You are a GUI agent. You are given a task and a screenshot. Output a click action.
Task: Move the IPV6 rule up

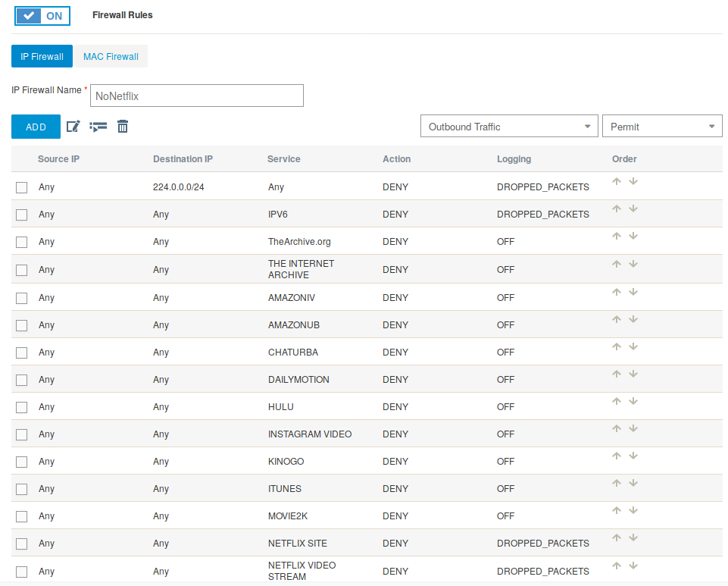tap(617, 209)
